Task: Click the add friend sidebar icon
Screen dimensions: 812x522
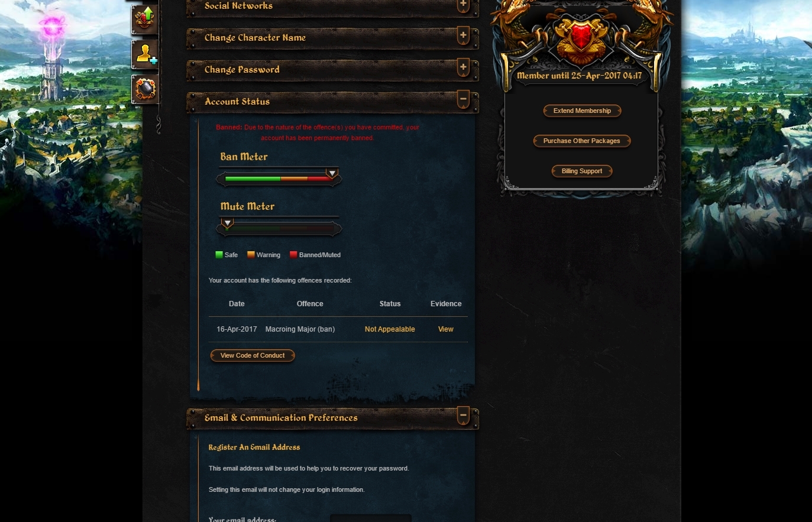Action: 145,54
